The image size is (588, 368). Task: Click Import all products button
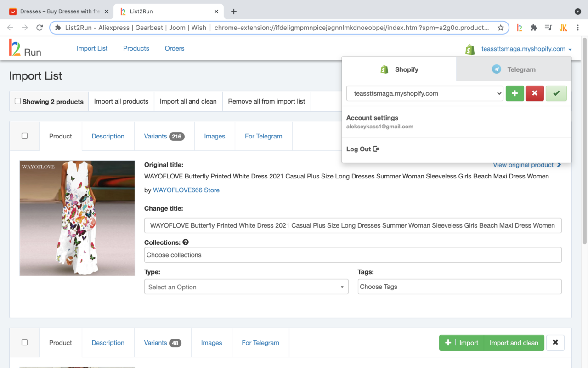coord(121,101)
